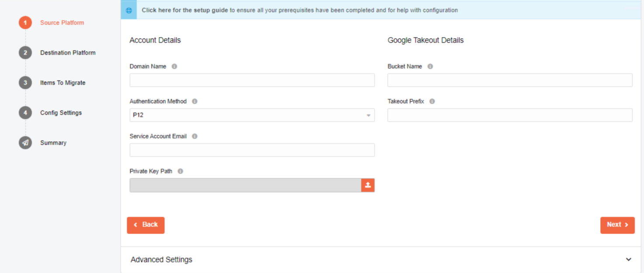Viewport: 644px width, 273px height.
Task: Open the Authentication Method dropdown showing P12
Action: [252, 115]
